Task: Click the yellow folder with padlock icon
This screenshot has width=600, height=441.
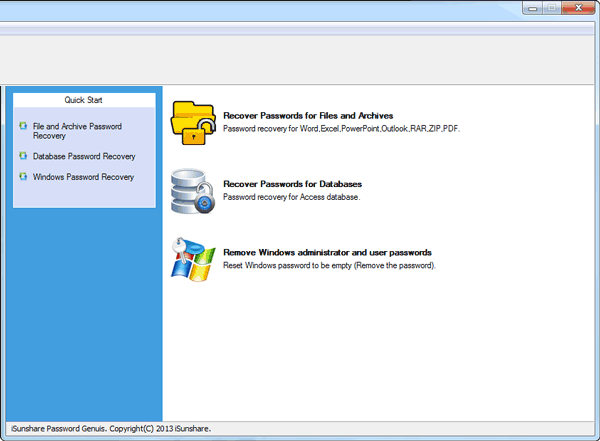Action: 194,121
